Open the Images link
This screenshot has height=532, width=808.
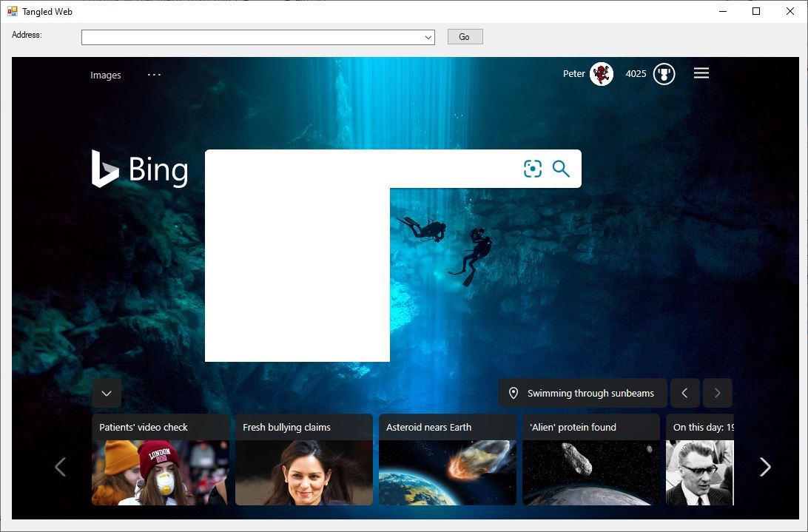(x=106, y=75)
